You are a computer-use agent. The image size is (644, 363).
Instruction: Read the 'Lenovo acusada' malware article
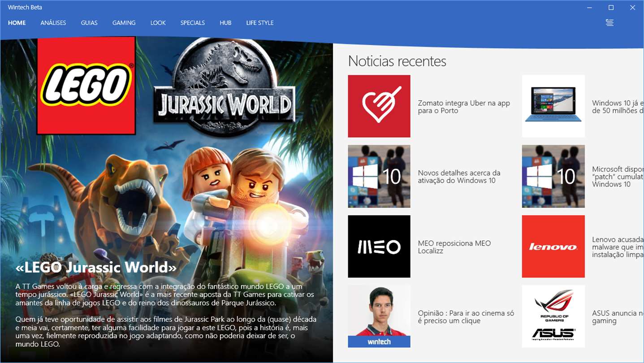pyautogui.click(x=618, y=247)
